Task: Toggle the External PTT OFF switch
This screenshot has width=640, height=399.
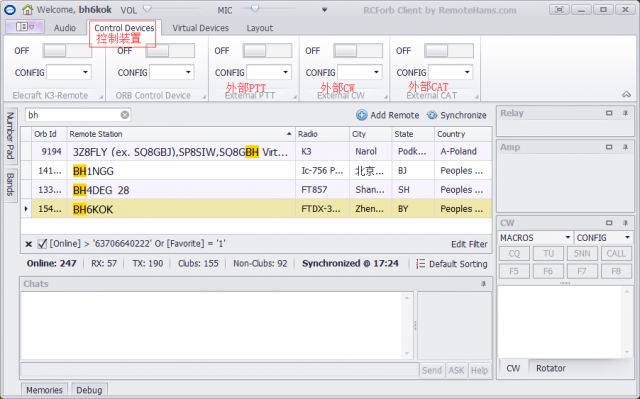Action: 267,51
